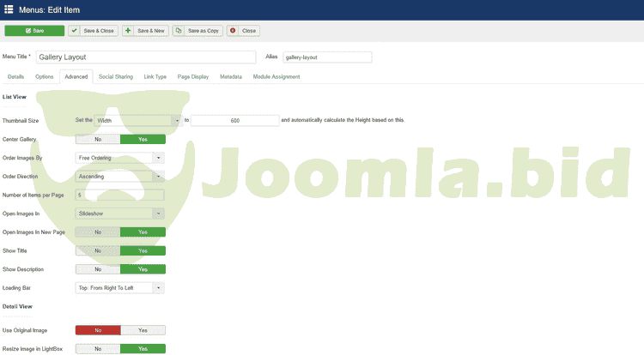This screenshot has height=355, width=644.
Task: Open the Order Direction Ascending dropdown
Action: [x=120, y=177]
